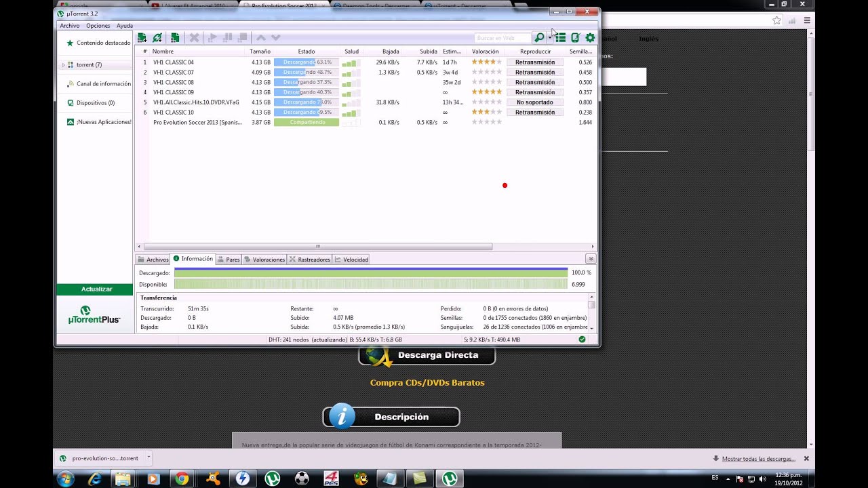The width and height of the screenshot is (868, 488).
Task: Click the remote/devices toolbar icon
Action: (x=575, y=38)
